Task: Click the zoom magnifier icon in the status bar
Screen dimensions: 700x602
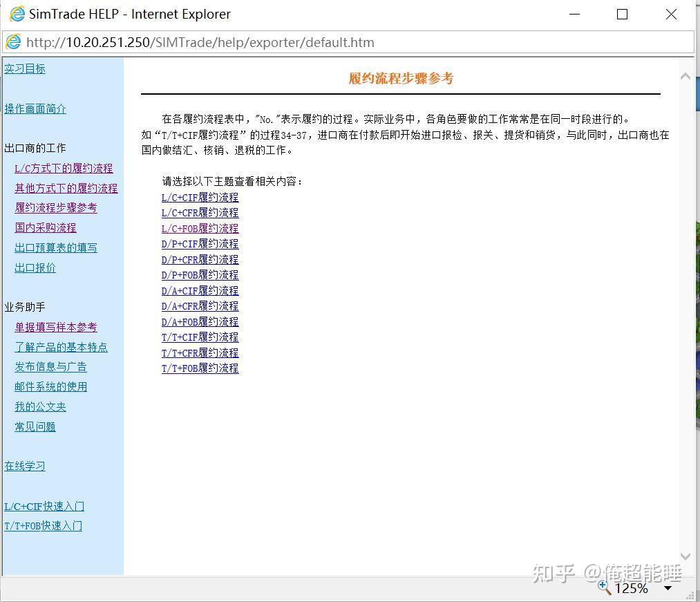Action: 604,589
